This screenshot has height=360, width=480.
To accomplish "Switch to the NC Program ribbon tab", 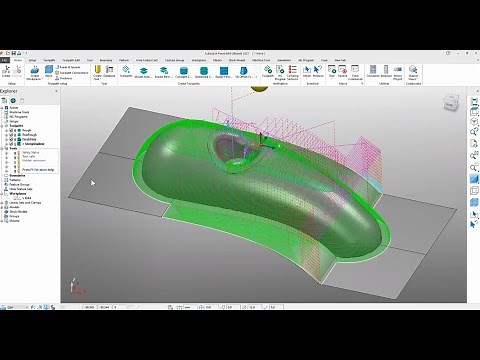I will click(306, 60).
